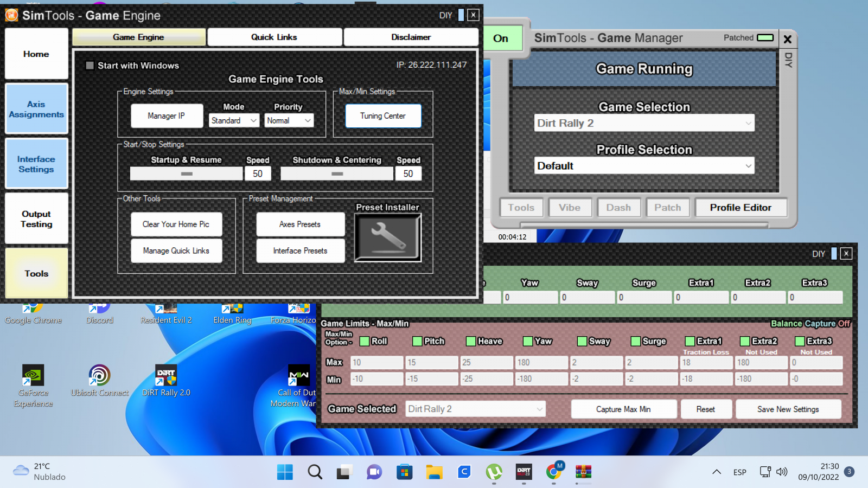The image size is (868, 488).
Task: Open Task View on taskbar
Action: 344,472
